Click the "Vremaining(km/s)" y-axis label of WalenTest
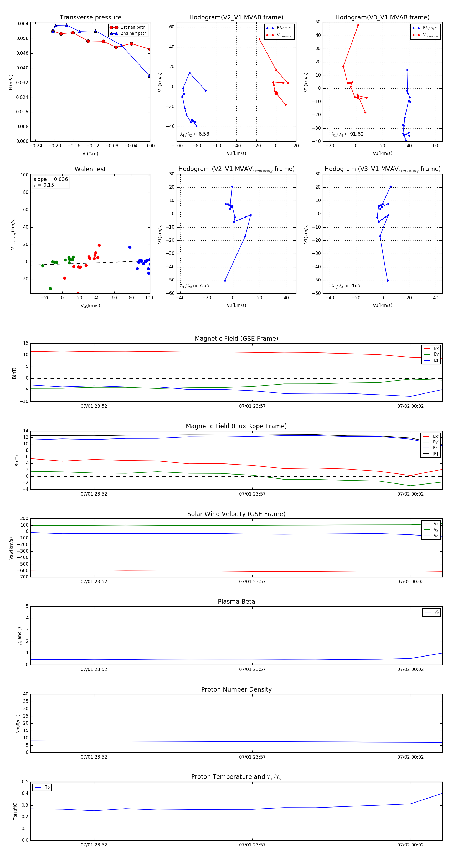Screen dimensions: 473x868 point(13,234)
